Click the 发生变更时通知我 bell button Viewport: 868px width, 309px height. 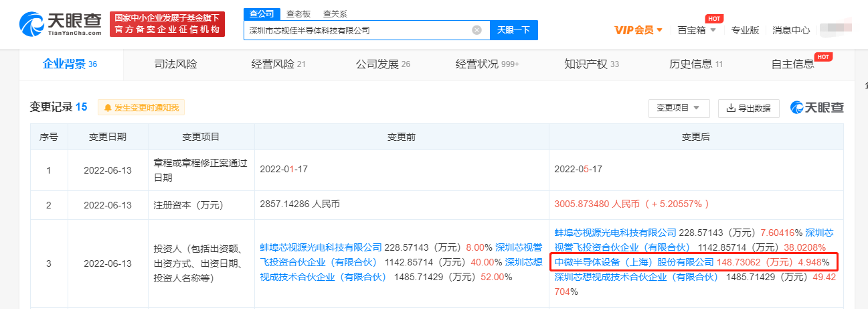(x=141, y=107)
